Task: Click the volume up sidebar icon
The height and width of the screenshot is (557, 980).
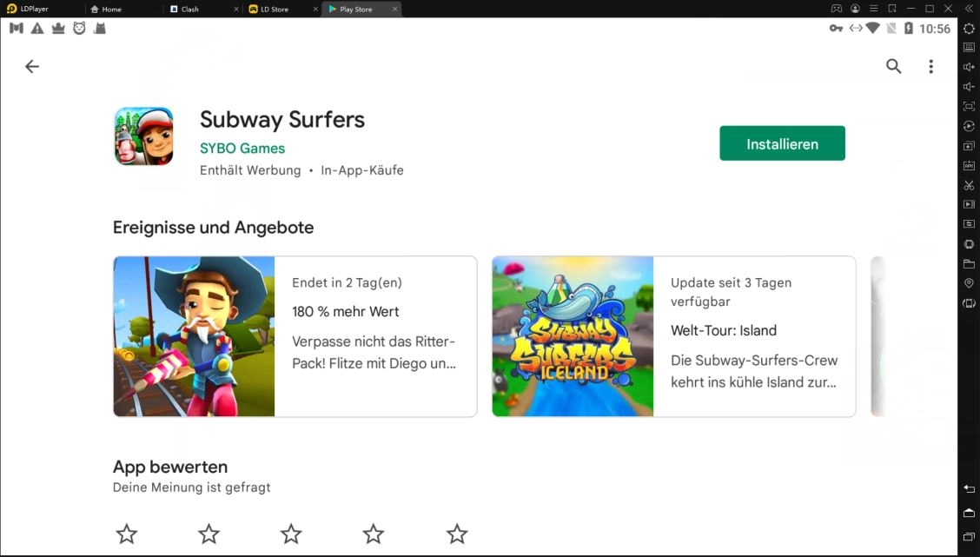Action: click(969, 67)
